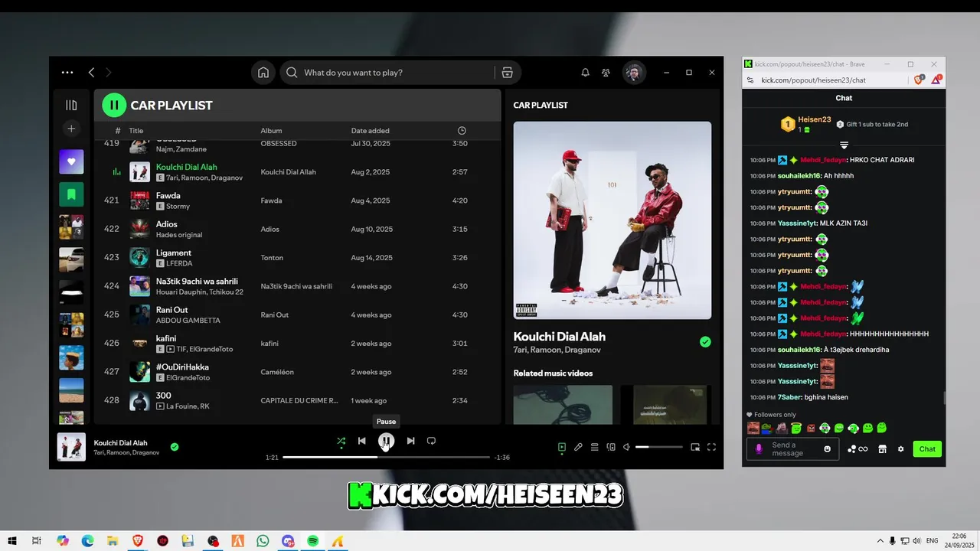Viewport: 980px width, 551px height.
Task: Select the track 'Na3tik 9achi wa sahrili'
Action: point(297,286)
